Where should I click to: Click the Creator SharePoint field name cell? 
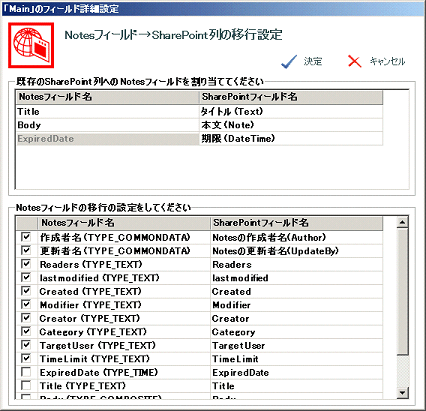297,318
